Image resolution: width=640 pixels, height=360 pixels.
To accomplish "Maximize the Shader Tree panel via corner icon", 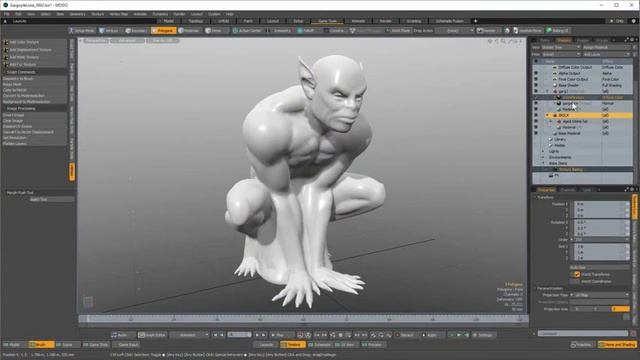I will (627, 40).
